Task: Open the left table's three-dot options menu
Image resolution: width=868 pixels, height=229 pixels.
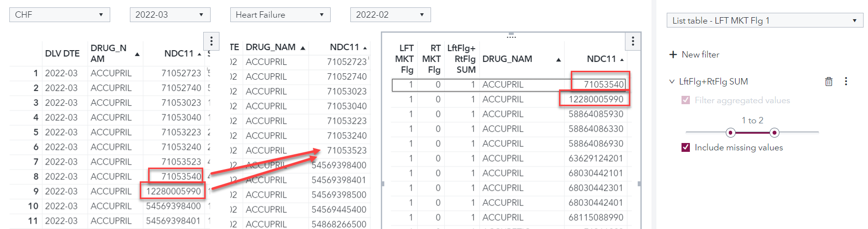Action: click(211, 41)
